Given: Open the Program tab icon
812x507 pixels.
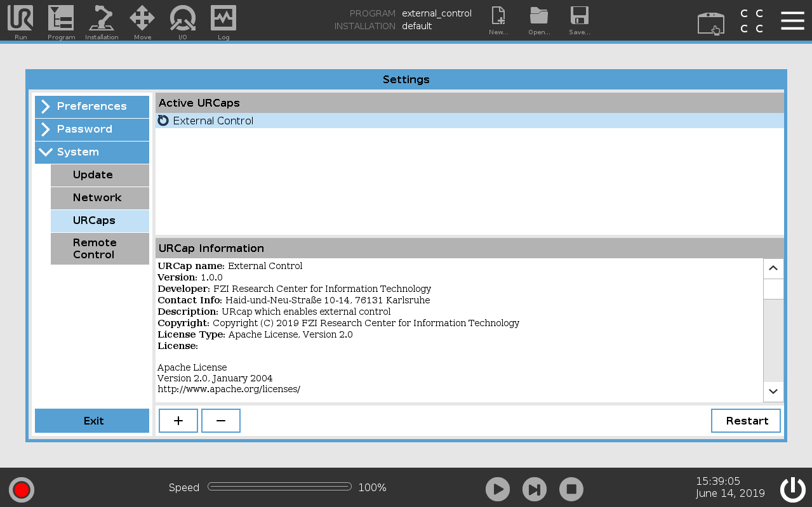Looking at the screenshot, I should 61,19.
